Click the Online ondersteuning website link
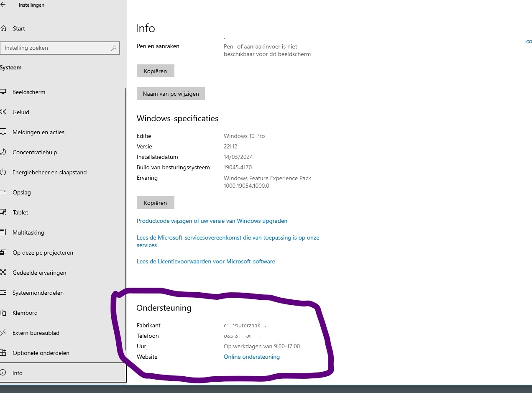 click(251, 357)
